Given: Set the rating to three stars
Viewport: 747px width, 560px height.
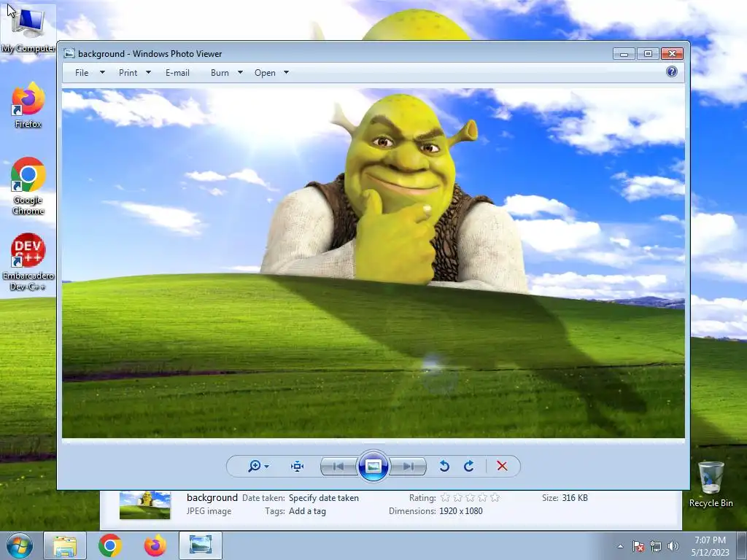Looking at the screenshot, I should tap(471, 497).
